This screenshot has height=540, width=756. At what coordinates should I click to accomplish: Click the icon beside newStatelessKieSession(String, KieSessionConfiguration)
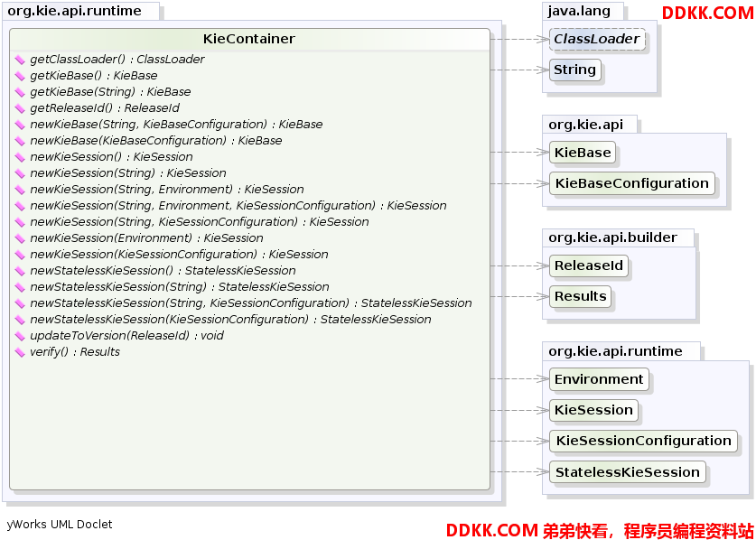point(20,303)
